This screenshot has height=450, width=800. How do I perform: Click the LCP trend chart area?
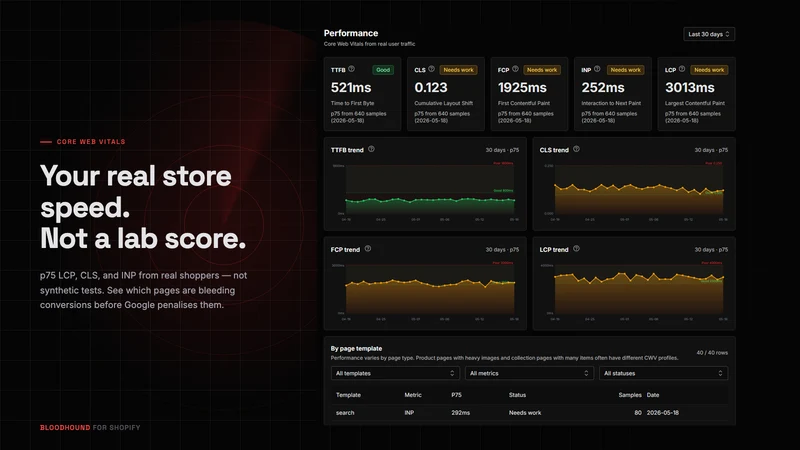(639, 291)
